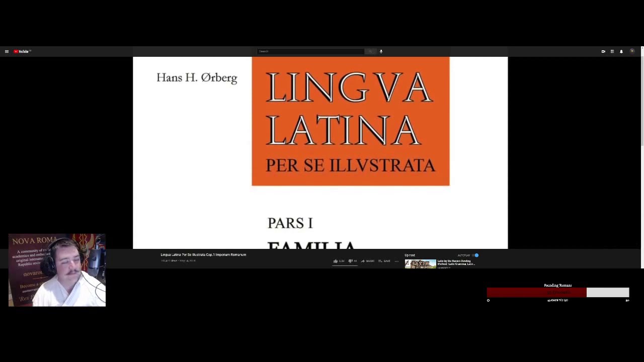644x362 pixels.
Task: Dislike the video with thumbs down
Action: [x=352, y=261]
